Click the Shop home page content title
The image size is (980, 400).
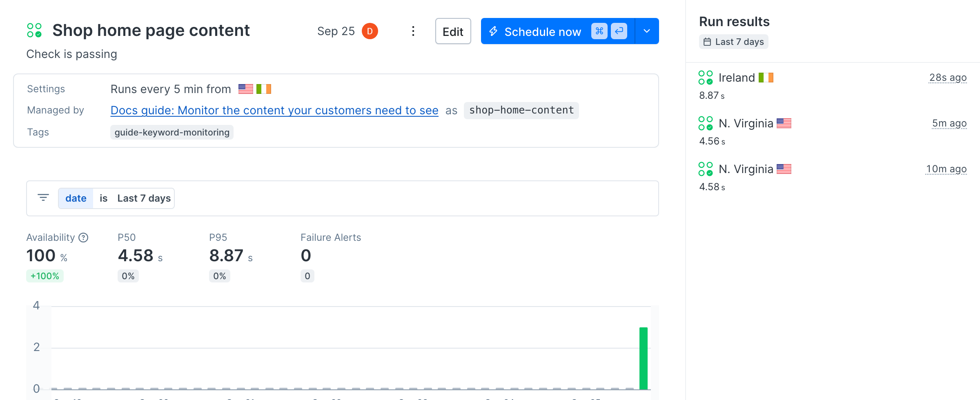pyautogui.click(x=151, y=30)
